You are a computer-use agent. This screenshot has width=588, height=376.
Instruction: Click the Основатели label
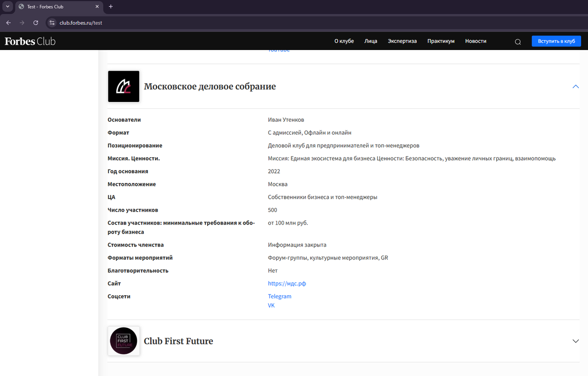click(124, 120)
